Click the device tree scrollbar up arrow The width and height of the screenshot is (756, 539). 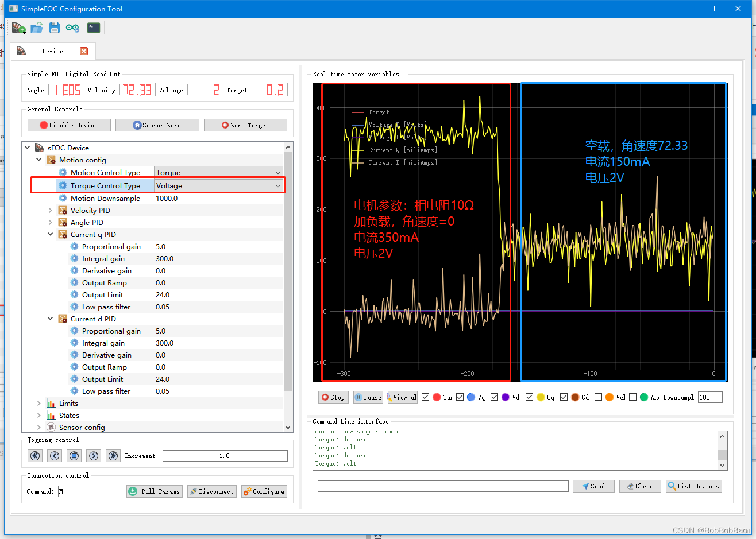288,147
